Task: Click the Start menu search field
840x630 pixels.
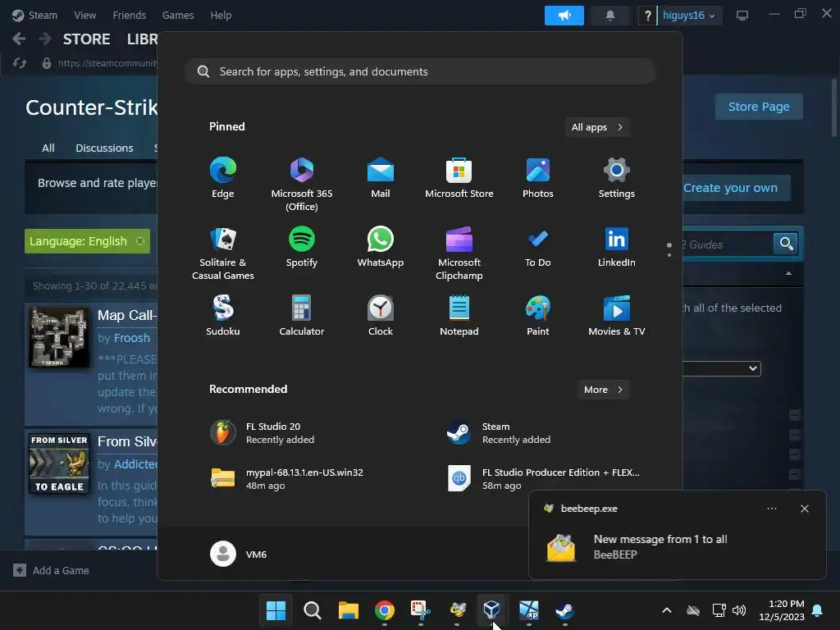Action: [421, 72]
